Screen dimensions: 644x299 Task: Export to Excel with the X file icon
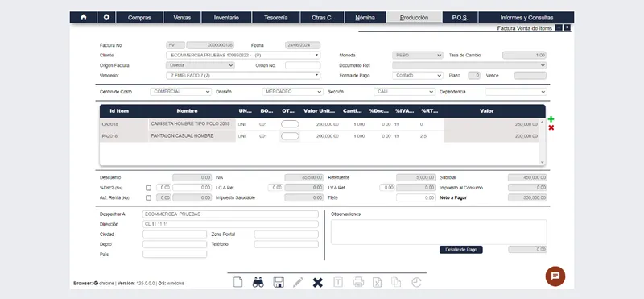(x=377, y=282)
